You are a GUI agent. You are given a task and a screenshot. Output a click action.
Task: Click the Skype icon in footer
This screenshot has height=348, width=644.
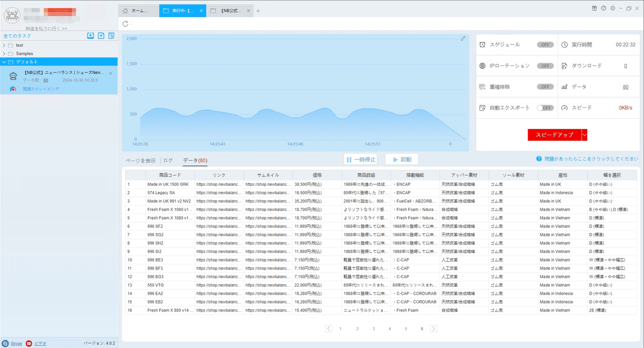point(5,343)
